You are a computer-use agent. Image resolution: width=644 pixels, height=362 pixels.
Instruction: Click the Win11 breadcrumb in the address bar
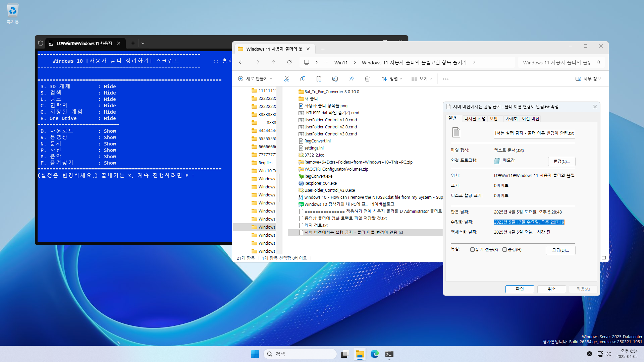coord(341,63)
